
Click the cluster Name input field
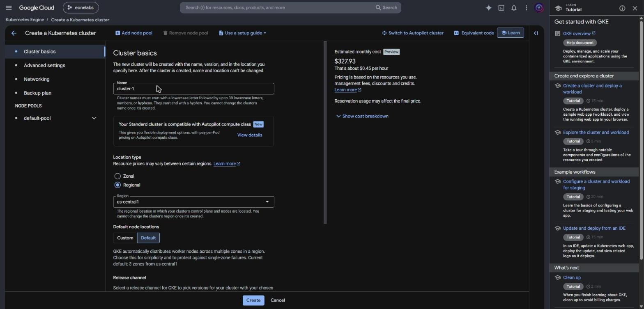(x=193, y=89)
